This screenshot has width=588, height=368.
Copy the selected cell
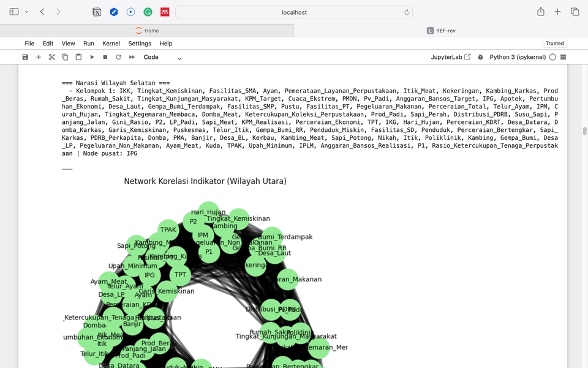coord(65,57)
